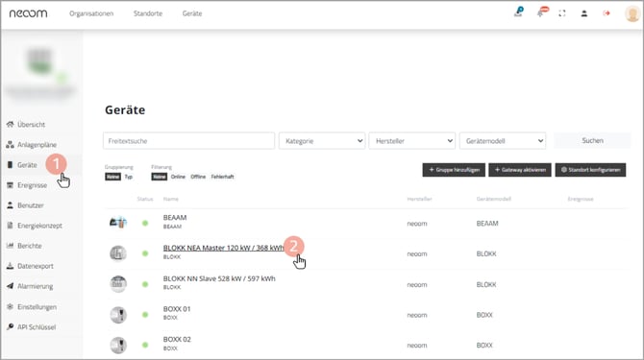
Task: Open BLOKK NEA Master 120 kW link
Action: coord(223,248)
